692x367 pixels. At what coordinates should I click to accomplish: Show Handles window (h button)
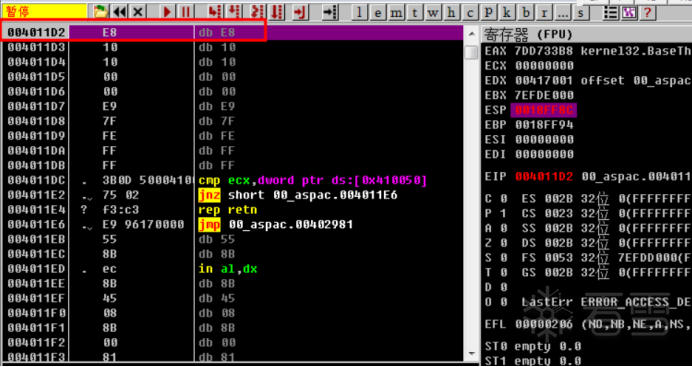pos(451,12)
